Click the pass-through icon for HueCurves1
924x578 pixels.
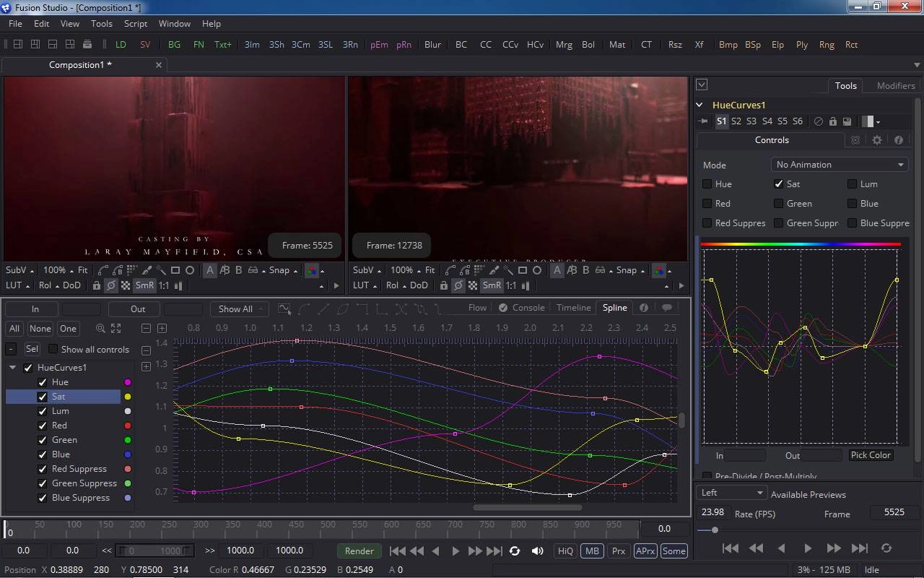coord(819,121)
